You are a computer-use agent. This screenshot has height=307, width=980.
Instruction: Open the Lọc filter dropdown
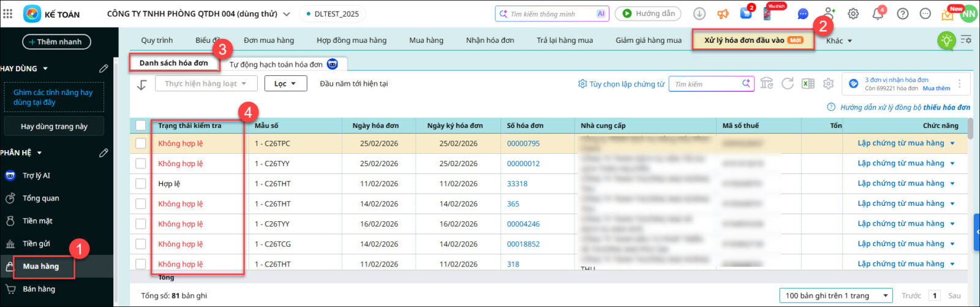(285, 84)
